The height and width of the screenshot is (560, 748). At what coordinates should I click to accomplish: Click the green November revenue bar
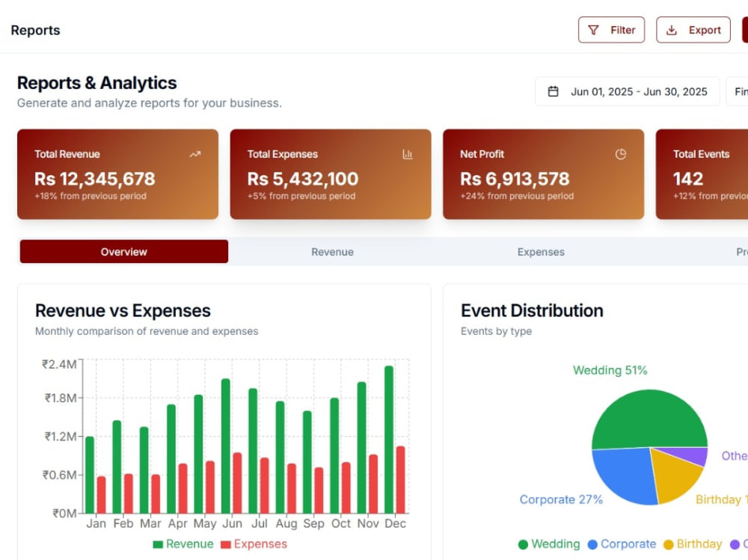pos(361,447)
